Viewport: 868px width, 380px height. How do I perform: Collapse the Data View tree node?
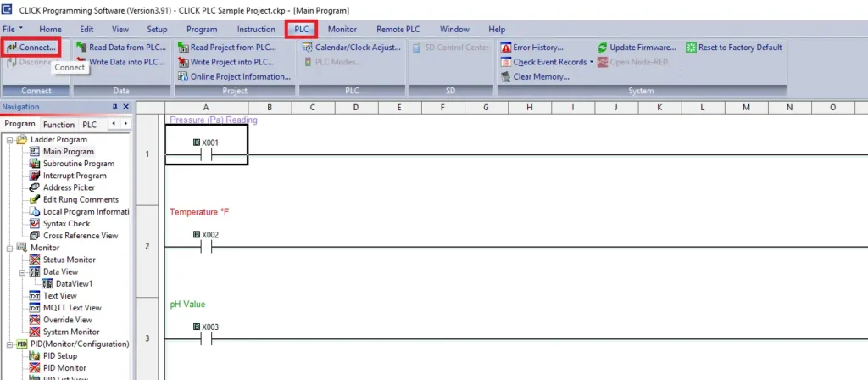click(x=23, y=272)
